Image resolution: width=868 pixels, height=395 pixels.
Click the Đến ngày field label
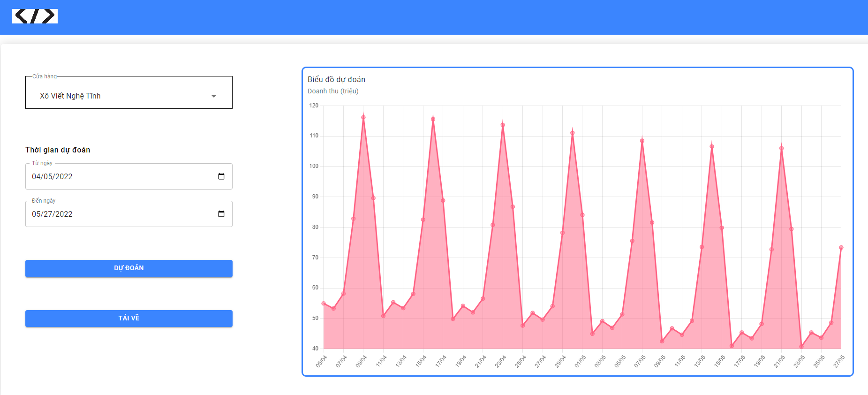tap(44, 201)
